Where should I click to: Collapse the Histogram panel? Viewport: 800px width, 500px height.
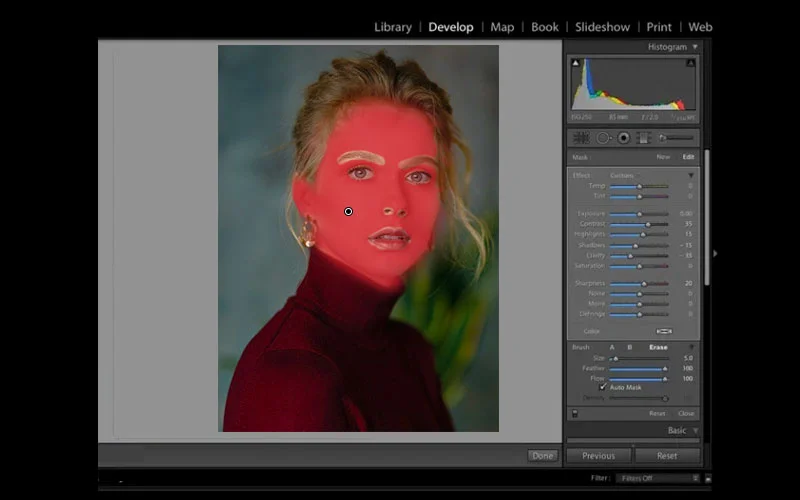[695, 47]
